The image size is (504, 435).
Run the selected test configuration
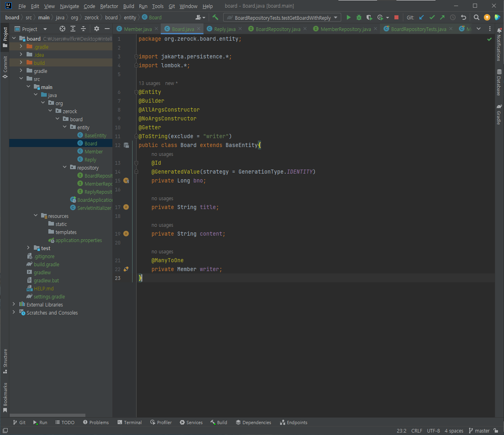point(348,17)
